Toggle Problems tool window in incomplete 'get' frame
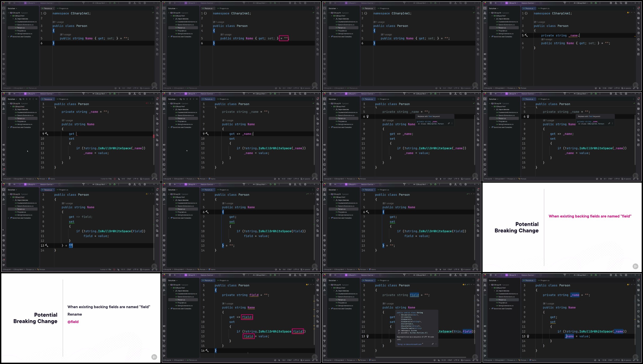The width and height of the screenshot is (643, 364). click(4, 169)
